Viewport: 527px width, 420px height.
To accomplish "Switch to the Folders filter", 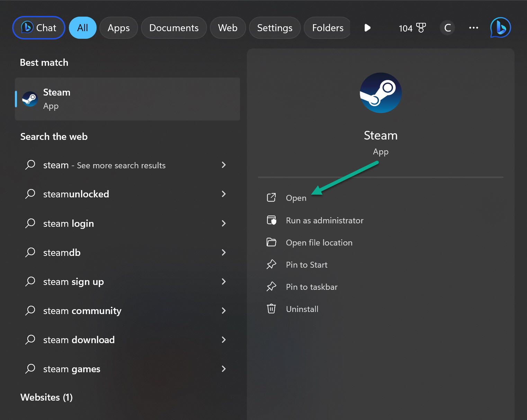I will pos(328,28).
